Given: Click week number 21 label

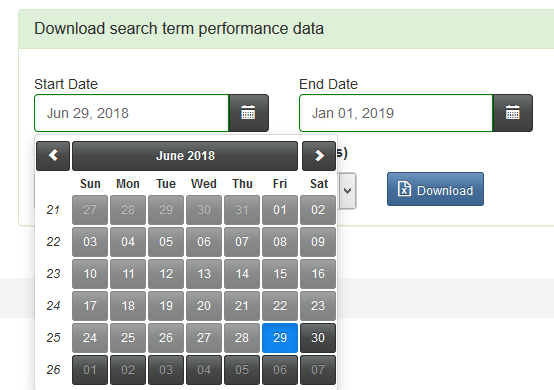Looking at the screenshot, I should (x=53, y=210).
